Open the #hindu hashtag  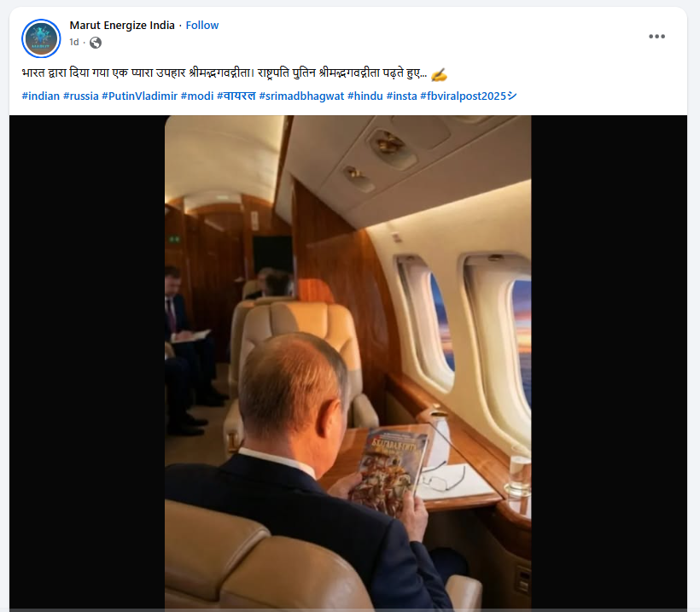coord(365,96)
